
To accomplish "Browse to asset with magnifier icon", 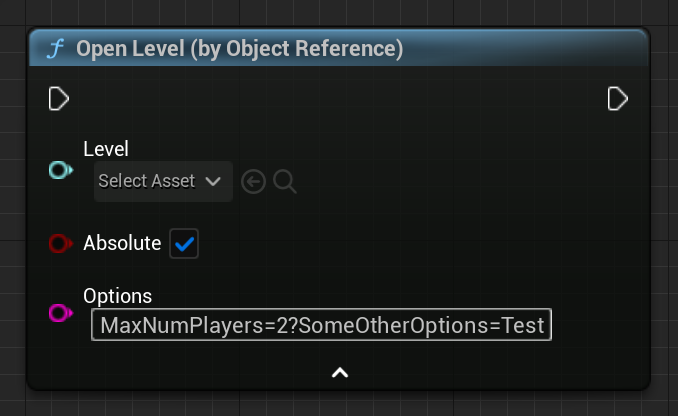I will click(x=285, y=182).
